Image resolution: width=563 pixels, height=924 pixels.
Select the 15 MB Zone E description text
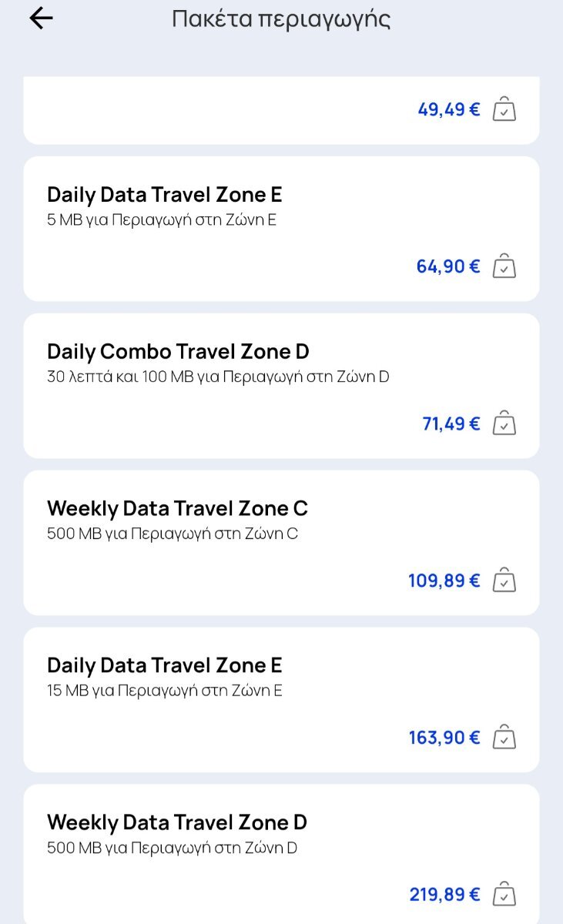(x=165, y=691)
